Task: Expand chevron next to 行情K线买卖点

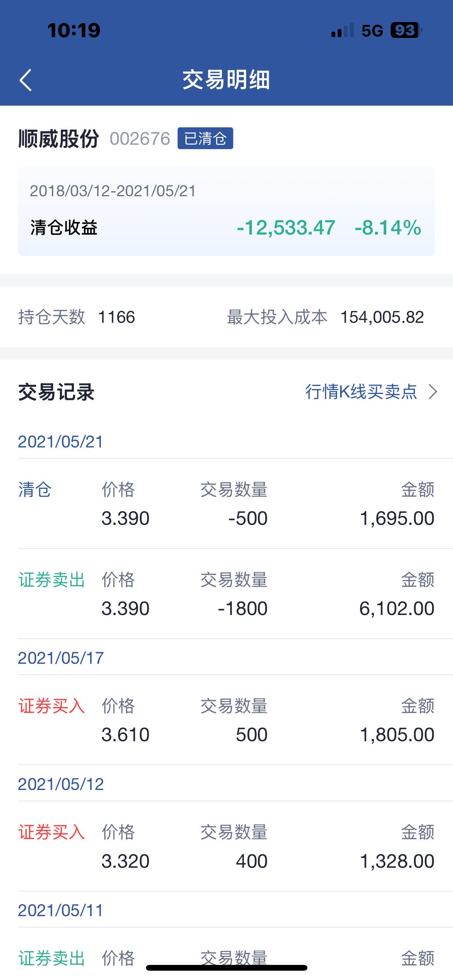Action: [x=433, y=391]
